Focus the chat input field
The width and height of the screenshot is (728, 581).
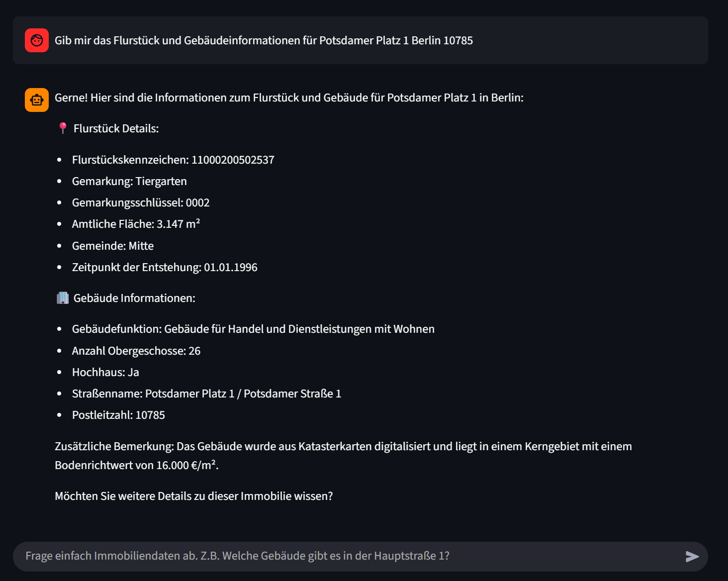pyautogui.click(x=348, y=556)
